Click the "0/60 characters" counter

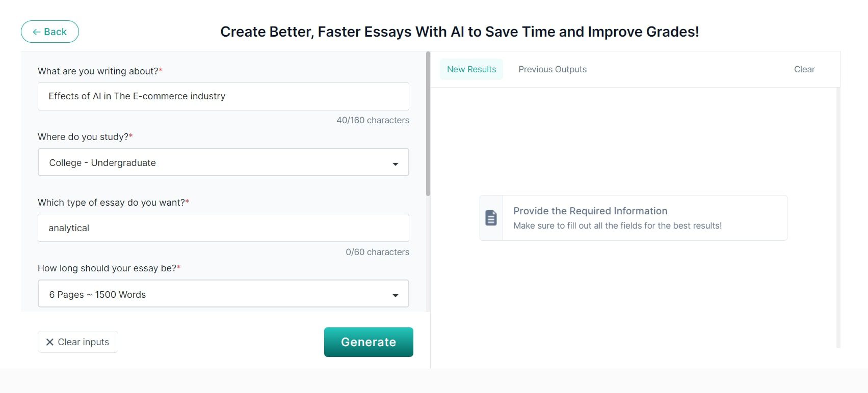pyautogui.click(x=377, y=251)
